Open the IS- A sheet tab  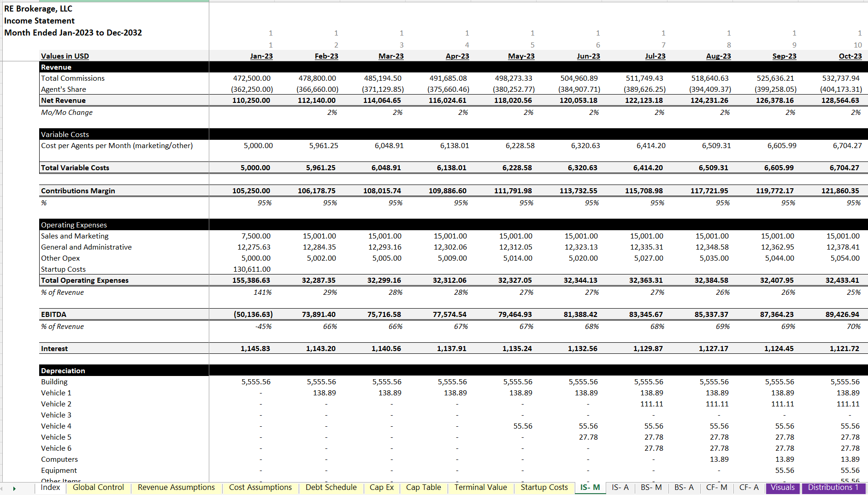tap(620, 488)
